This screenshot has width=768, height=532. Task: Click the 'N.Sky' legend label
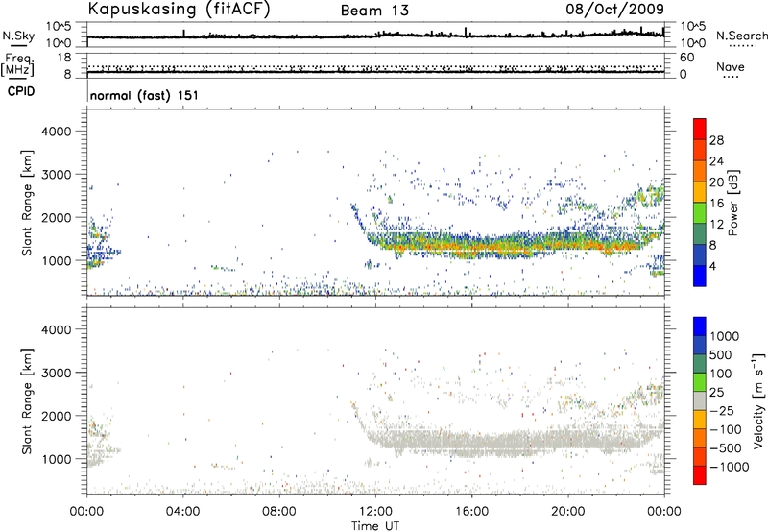pyautogui.click(x=18, y=36)
